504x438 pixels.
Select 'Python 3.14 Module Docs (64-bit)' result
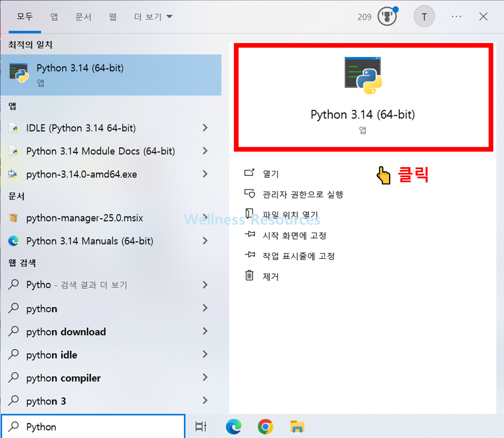click(x=100, y=151)
